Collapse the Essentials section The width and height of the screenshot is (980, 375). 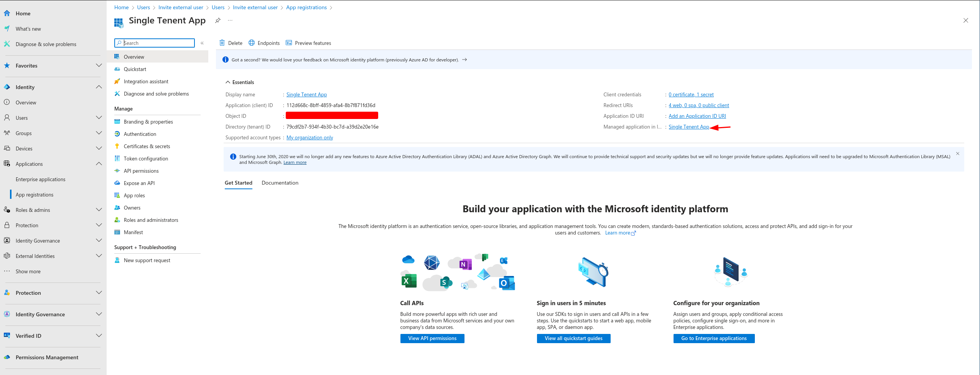[x=227, y=82]
